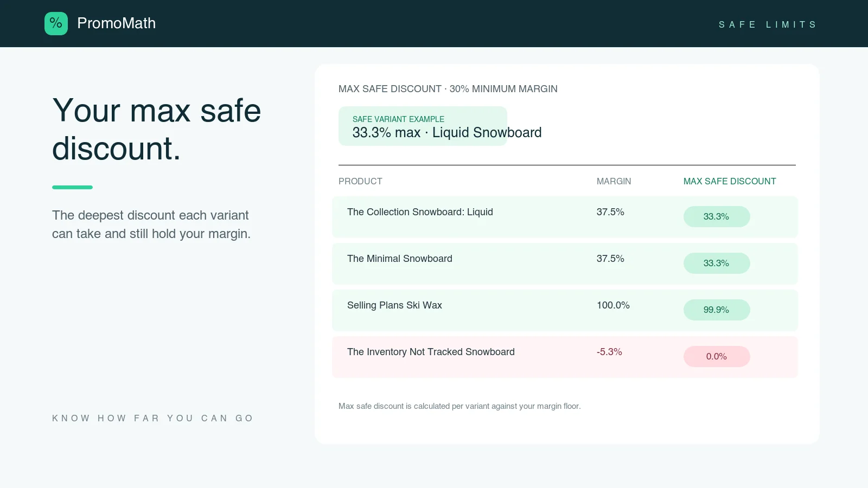Click the 37.5% margin for Collection Snowboard: Liquid
This screenshot has width=868, height=488.
pos(610,212)
